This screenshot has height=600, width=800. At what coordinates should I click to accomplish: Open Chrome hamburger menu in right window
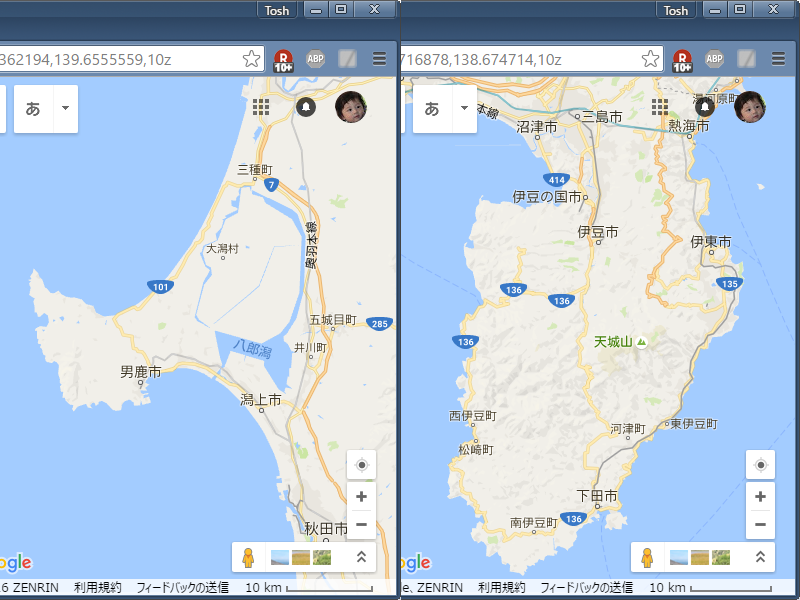(778, 59)
